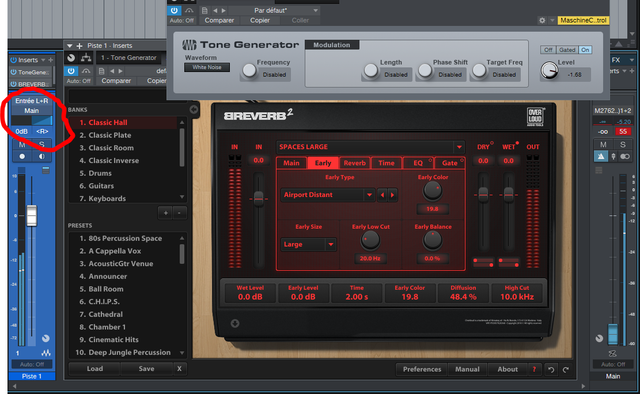This screenshot has height=394, width=640.
Task: Go to previous Tone Generator preset arrow
Action: [215, 11]
